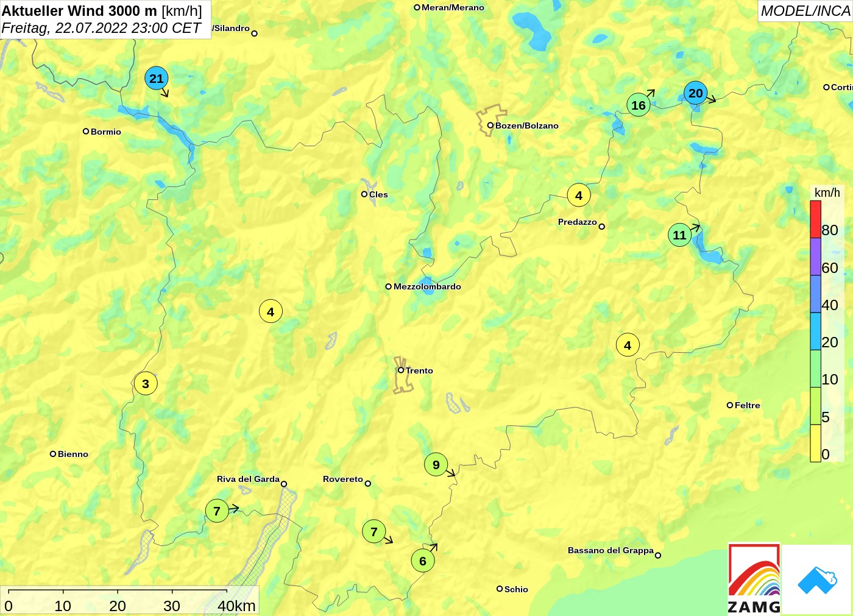This screenshot has height=616, width=853.
Task: Click the ZAMG rainbow logo
Action: tap(754, 579)
